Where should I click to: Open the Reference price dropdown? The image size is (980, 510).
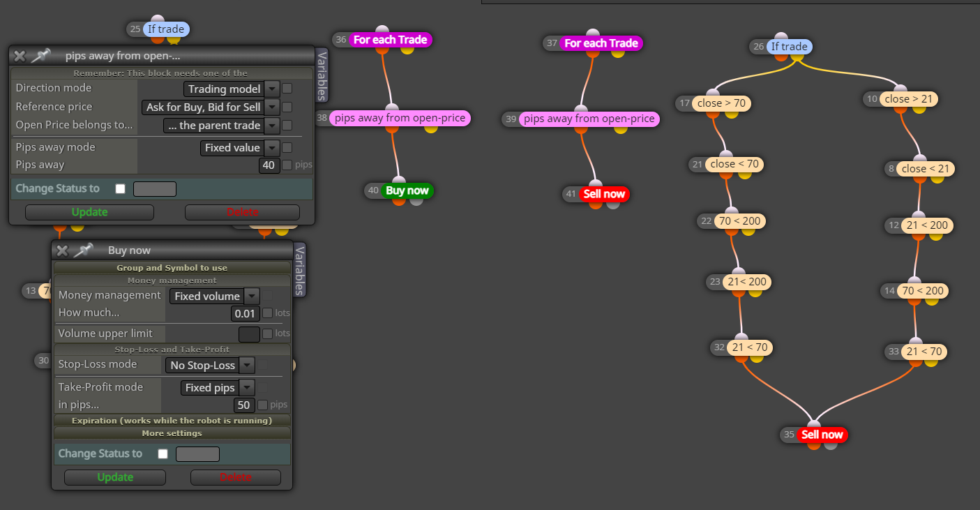(211, 107)
